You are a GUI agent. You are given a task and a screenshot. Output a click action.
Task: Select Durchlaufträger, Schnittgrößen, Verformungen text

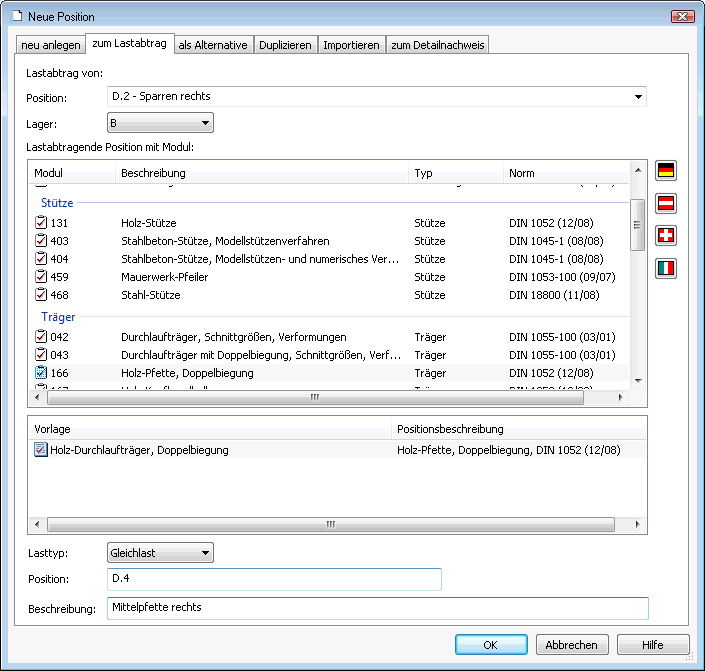[x=234, y=337]
